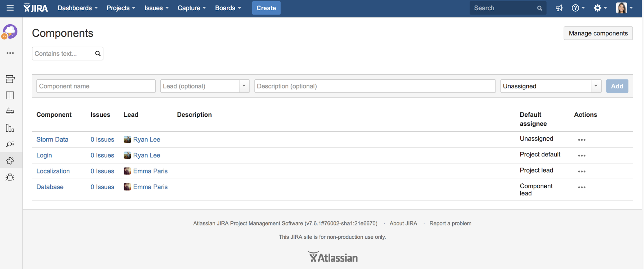Expand the Unassigned default assignee dropdown
The image size is (644, 269).
596,86
